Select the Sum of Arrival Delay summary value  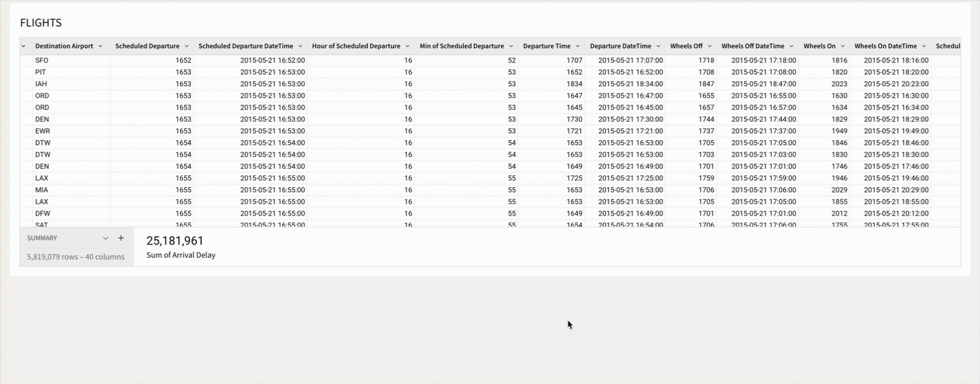(175, 241)
